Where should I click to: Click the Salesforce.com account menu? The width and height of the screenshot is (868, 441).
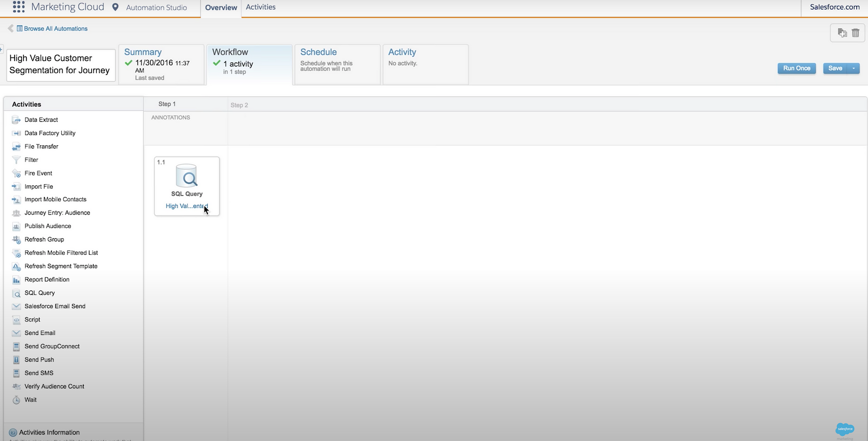[835, 7]
